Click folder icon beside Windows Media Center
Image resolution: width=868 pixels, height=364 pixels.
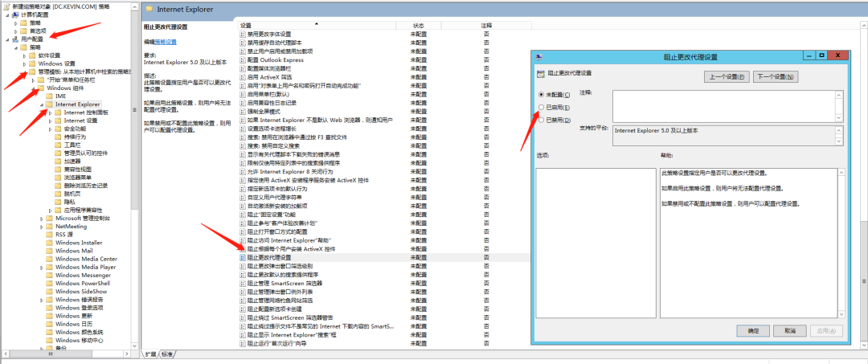49,259
